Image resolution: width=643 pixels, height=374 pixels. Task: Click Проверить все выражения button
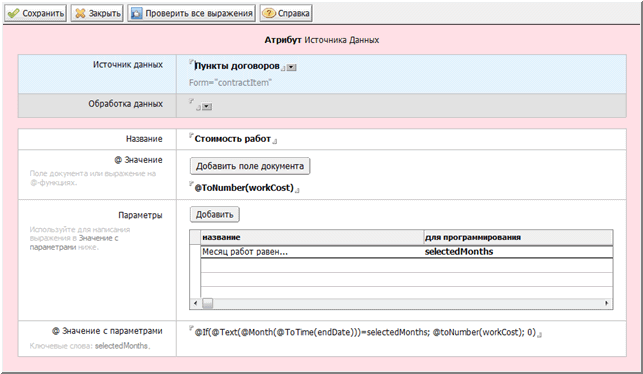(192, 13)
